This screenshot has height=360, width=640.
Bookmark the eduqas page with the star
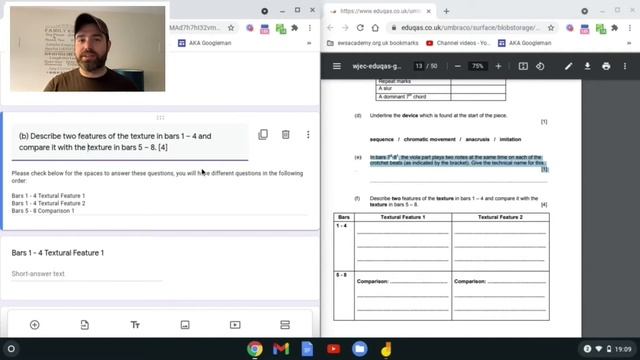pos(551,28)
